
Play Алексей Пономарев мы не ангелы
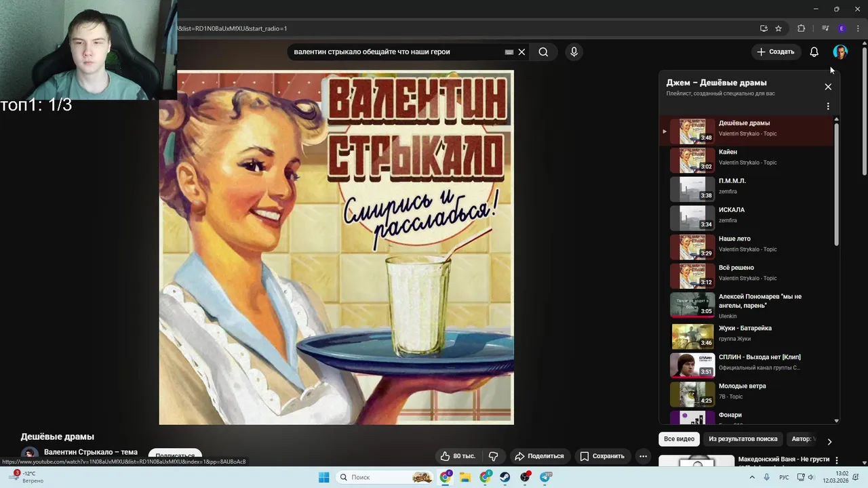[x=747, y=305]
